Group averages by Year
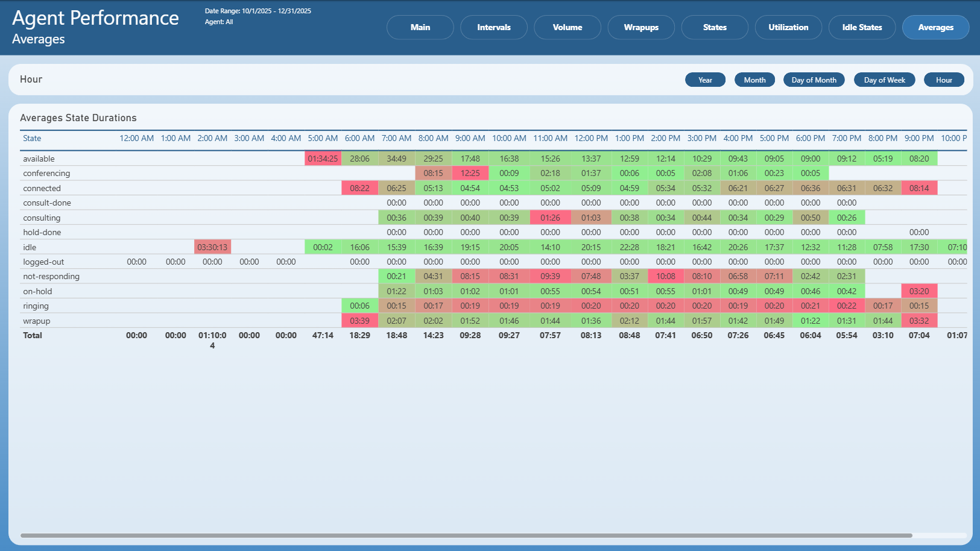Viewport: 980px width, 551px height. 705,80
